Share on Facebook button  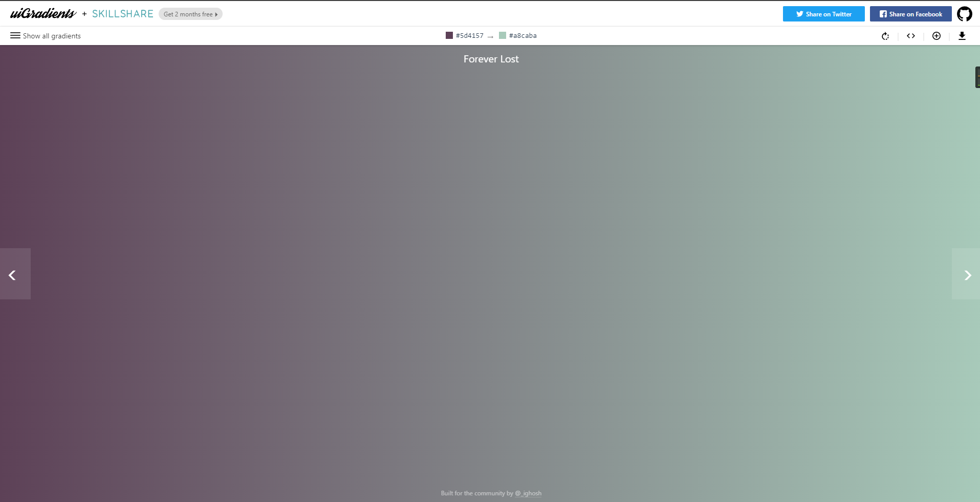coord(911,14)
